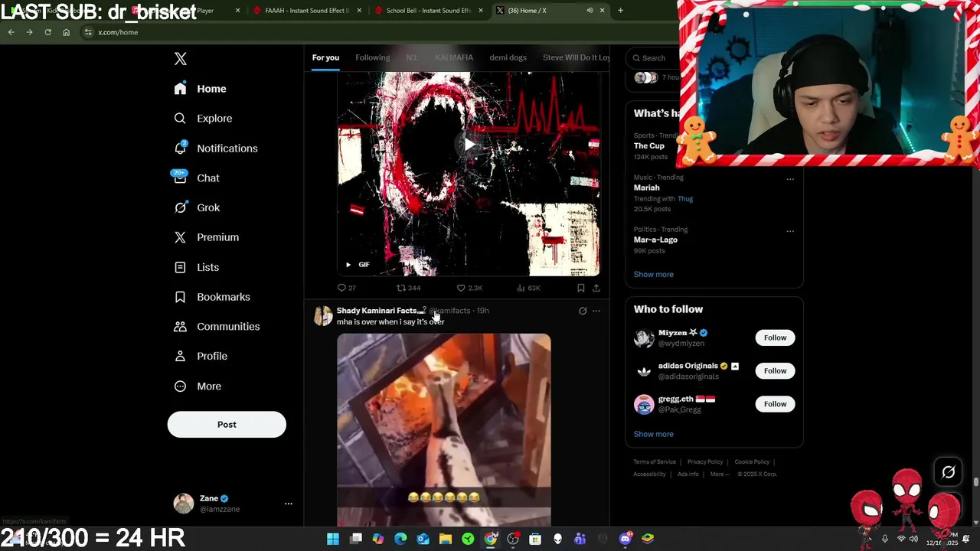
Task: Switch to the demi dogs tab
Action: [x=508, y=57]
